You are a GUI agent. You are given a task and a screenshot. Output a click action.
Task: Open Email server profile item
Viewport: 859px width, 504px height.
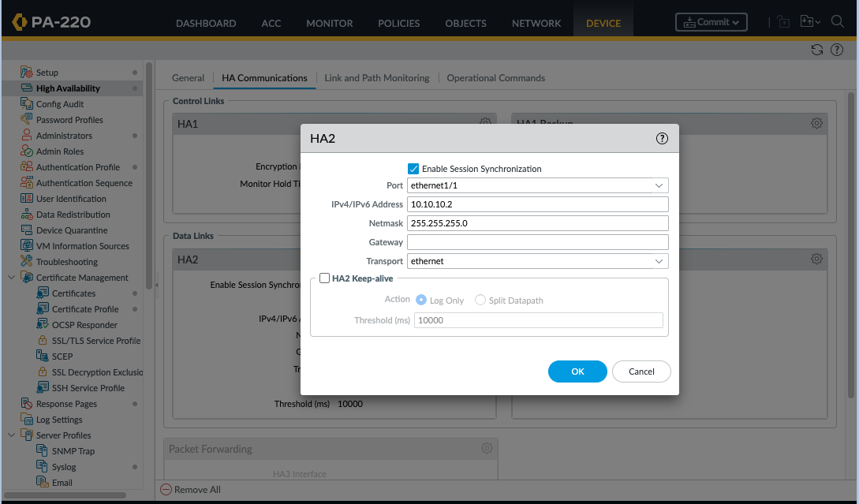pos(62,483)
